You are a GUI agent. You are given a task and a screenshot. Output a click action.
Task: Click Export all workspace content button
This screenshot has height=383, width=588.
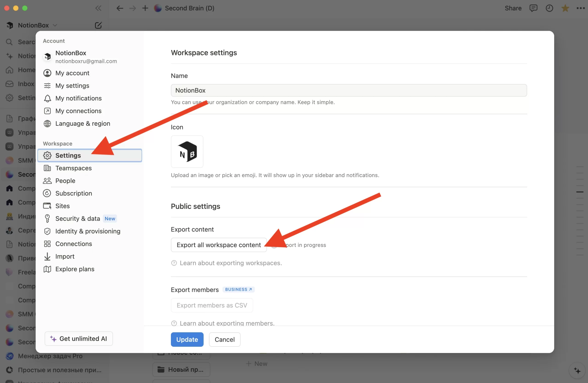(x=219, y=245)
